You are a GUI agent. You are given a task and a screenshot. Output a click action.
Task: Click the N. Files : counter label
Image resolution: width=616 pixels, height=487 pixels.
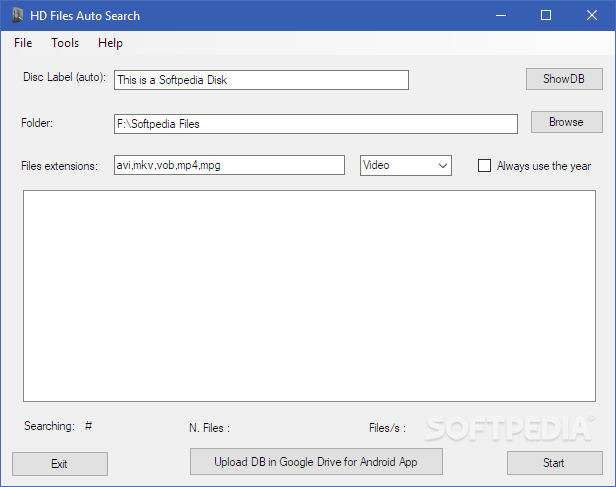pos(209,428)
